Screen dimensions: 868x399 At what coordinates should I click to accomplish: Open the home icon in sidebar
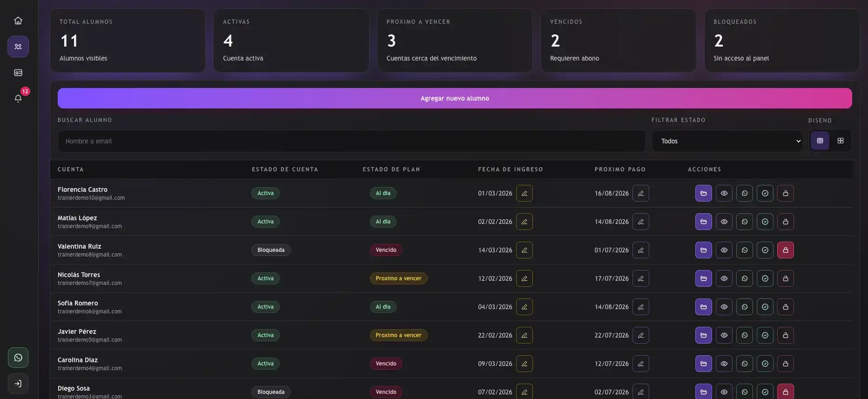(18, 20)
